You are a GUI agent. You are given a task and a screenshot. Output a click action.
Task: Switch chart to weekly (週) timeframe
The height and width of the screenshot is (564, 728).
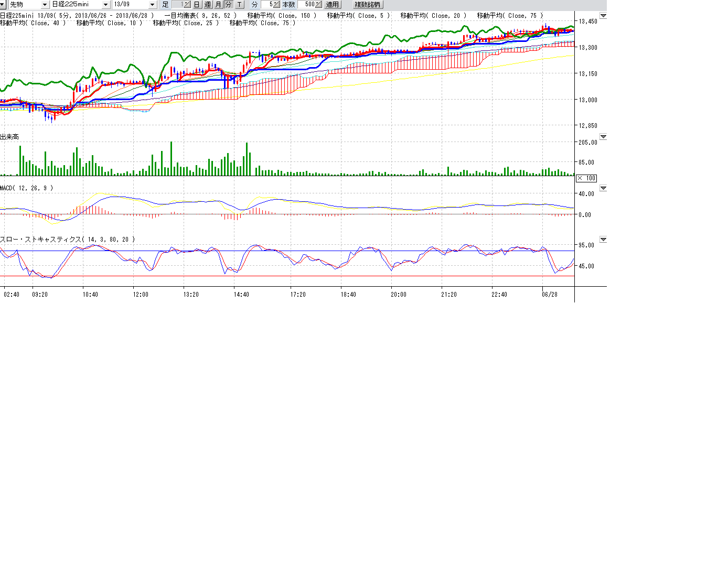click(208, 5)
